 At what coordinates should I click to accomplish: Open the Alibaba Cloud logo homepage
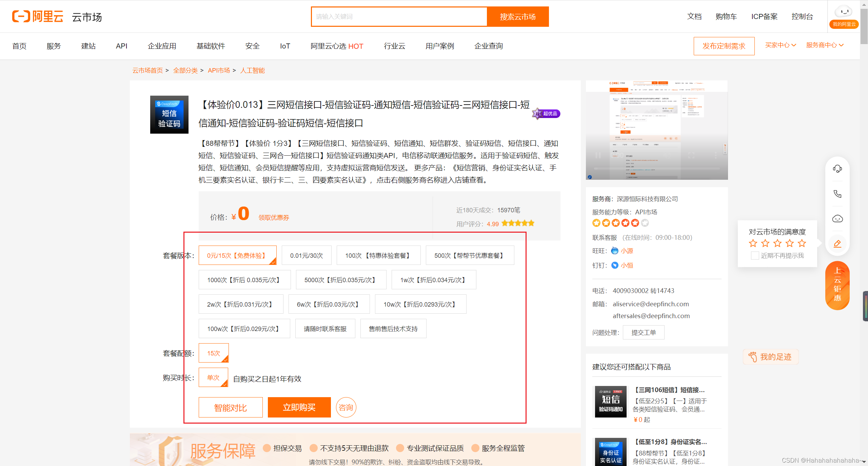tap(38, 16)
